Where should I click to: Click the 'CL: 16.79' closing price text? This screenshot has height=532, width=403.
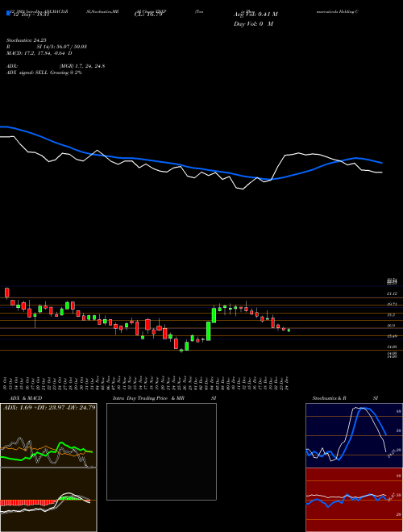(x=147, y=15)
